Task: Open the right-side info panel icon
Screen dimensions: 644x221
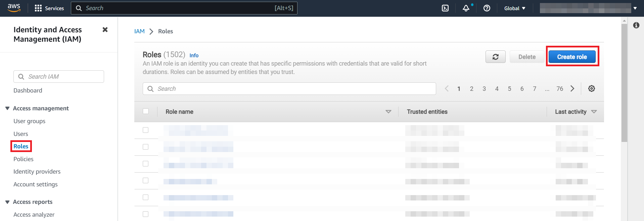Action: 636,25
